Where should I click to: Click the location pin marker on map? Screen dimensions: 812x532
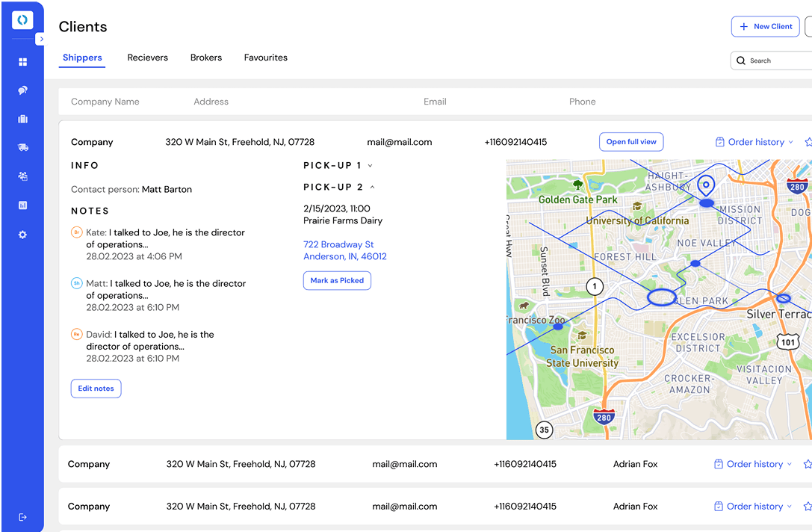pos(705,185)
